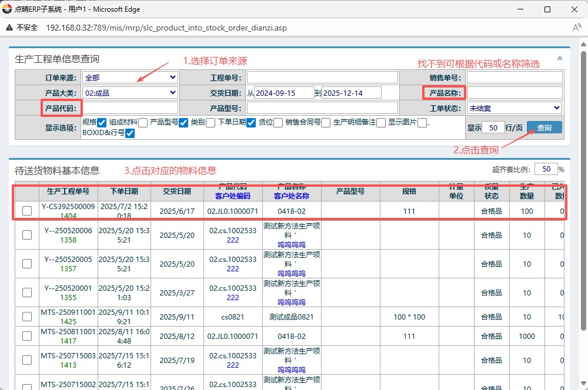Image resolution: width=588 pixels, height=390 pixels.
Task: Click into the 产品代码 input field
Action: click(130, 108)
